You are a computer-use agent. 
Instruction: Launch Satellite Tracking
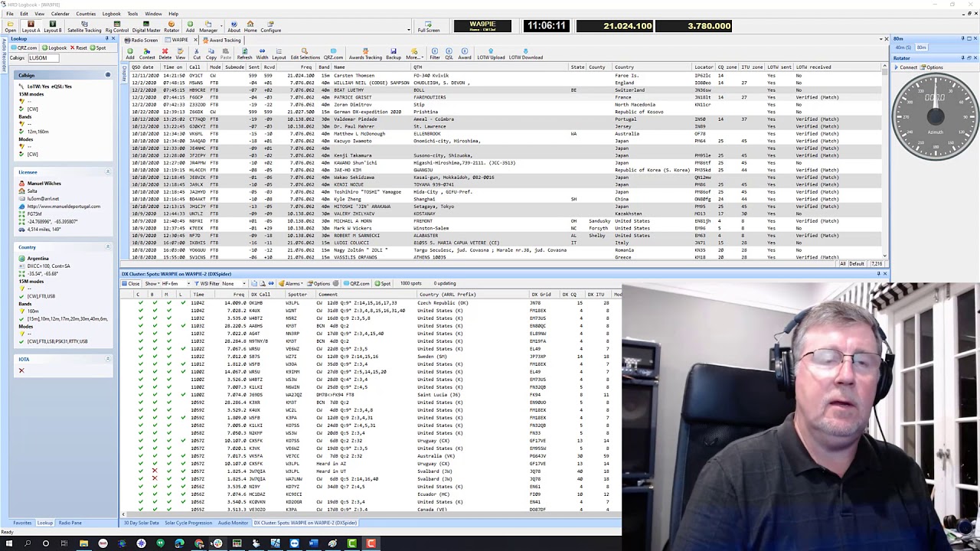click(84, 27)
